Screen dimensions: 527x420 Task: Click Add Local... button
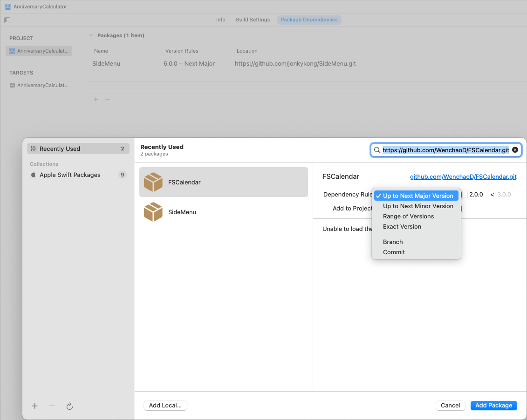pyautogui.click(x=165, y=405)
